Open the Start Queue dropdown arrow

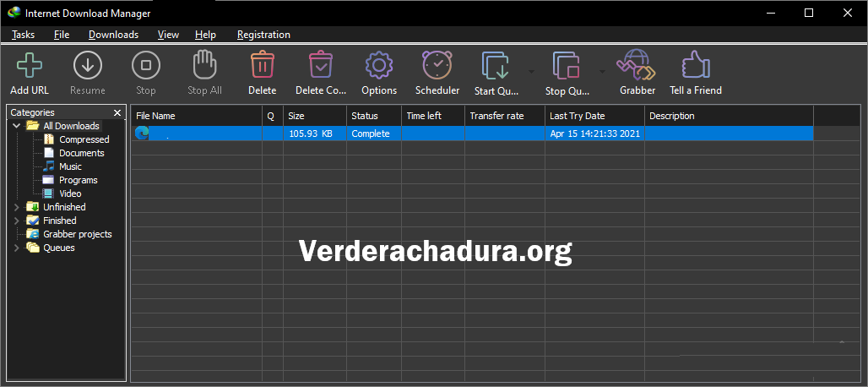tap(531, 72)
